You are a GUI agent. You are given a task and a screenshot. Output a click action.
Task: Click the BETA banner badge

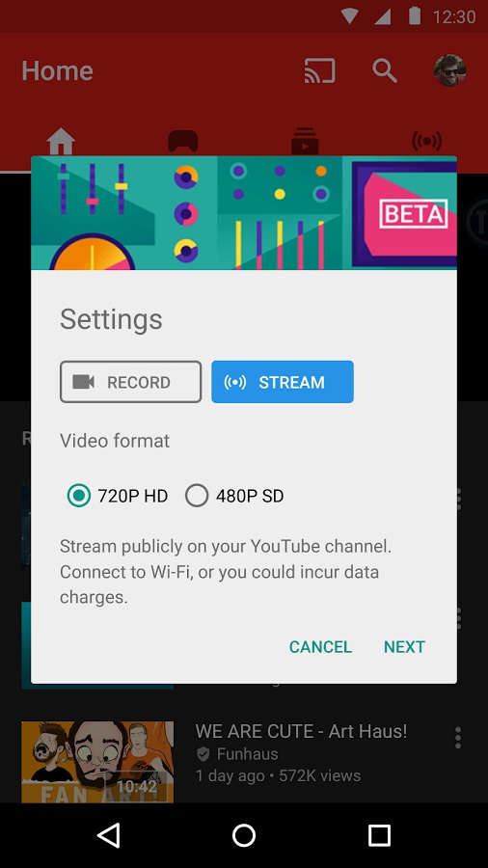coord(414,214)
